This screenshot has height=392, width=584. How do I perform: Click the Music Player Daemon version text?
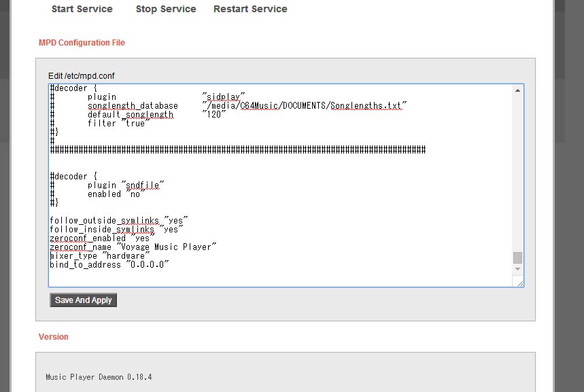(99, 376)
